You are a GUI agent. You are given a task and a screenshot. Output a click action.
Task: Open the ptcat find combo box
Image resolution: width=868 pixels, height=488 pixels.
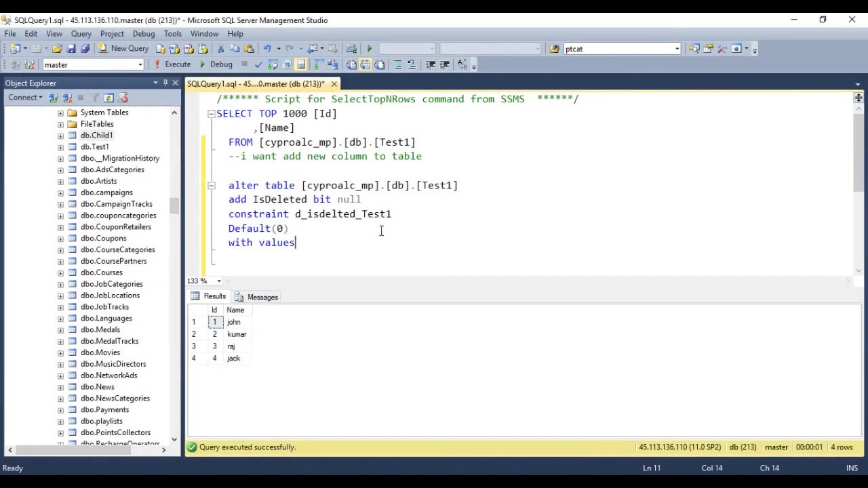[677, 49]
